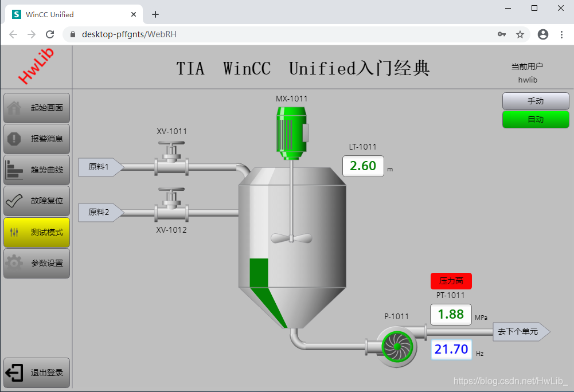Viewport: 574px width, 392px height.
Task: Select the yellow 测试模式 test mode button
Action: [x=37, y=232]
